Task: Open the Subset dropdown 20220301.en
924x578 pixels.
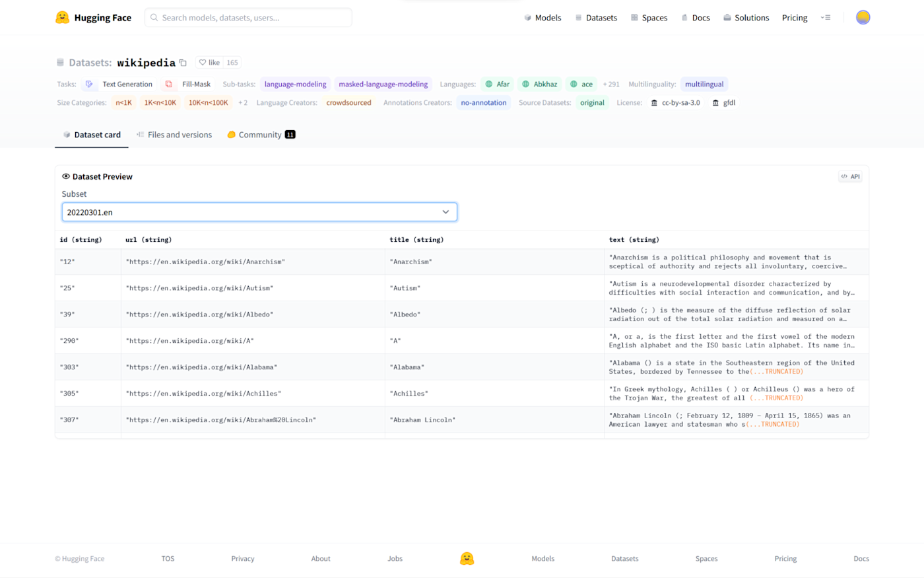Action: coord(259,212)
